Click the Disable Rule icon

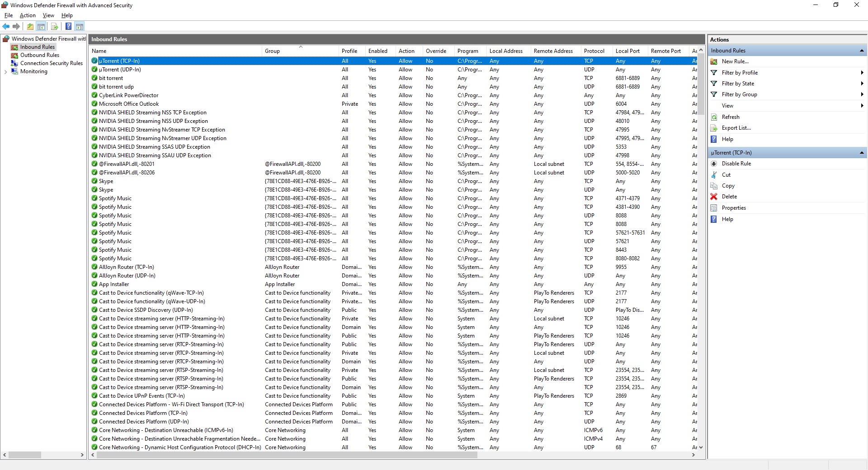coord(714,164)
